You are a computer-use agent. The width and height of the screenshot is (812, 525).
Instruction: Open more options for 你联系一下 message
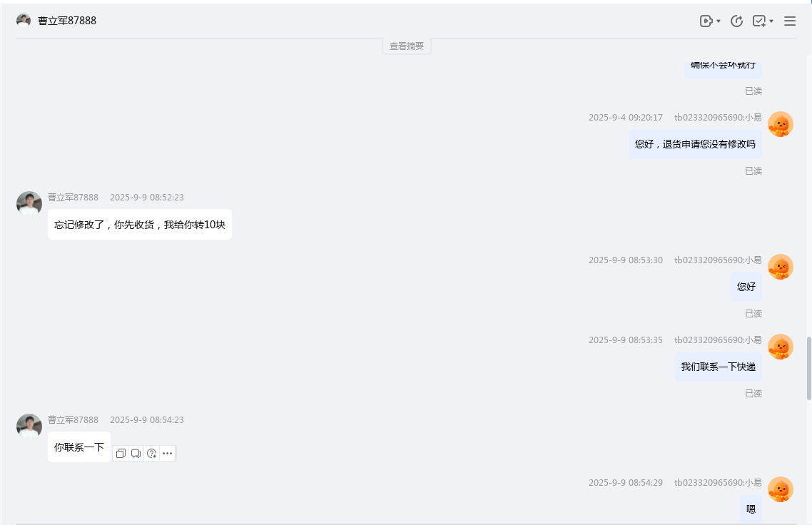(167, 454)
